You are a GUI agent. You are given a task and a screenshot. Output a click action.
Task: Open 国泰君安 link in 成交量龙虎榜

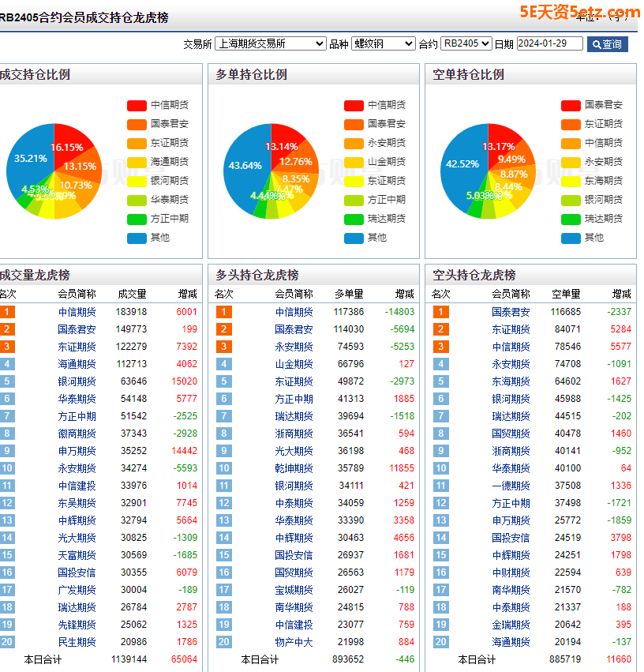click(x=77, y=329)
